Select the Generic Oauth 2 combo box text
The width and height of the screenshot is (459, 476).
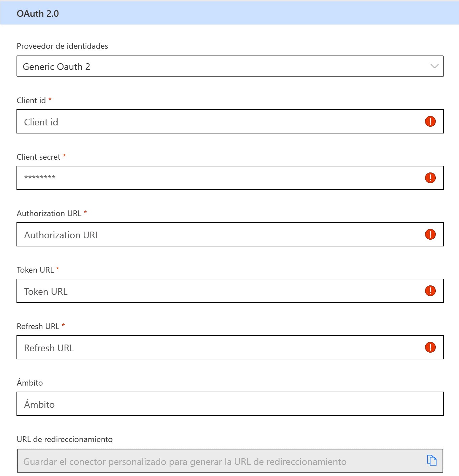click(57, 67)
